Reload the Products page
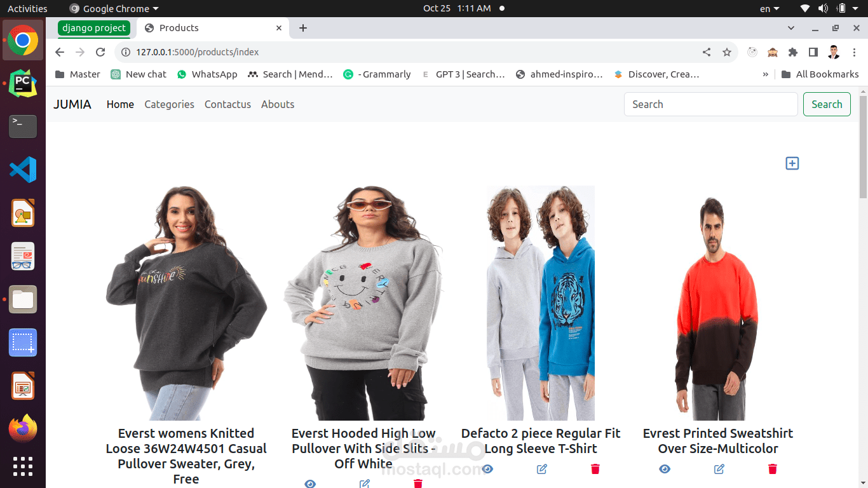The image size is (868, 488). click(x=100, y=52)
